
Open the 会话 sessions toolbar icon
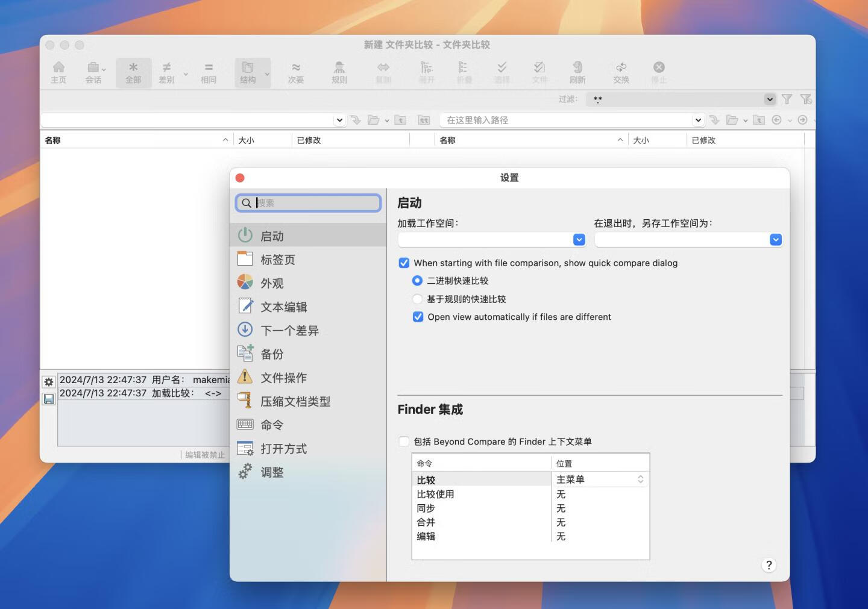93,72
